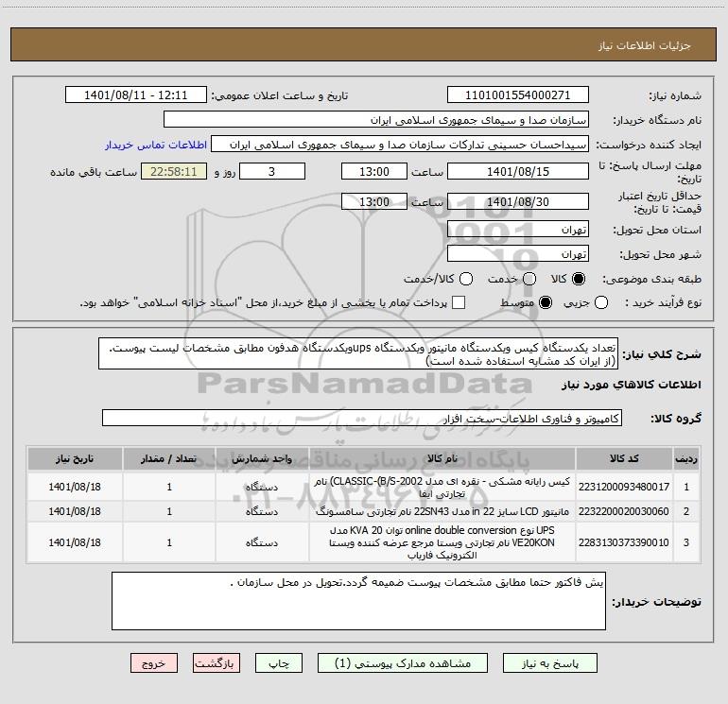Click the واحد شمارش column header

coord(262,458)
